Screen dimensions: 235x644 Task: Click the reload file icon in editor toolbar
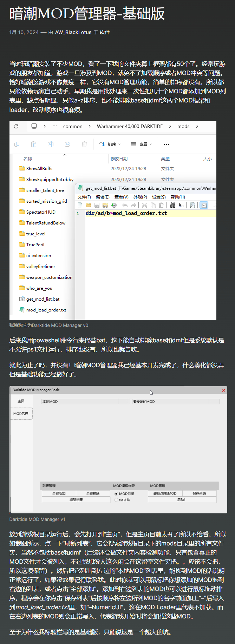click(113, 205)
